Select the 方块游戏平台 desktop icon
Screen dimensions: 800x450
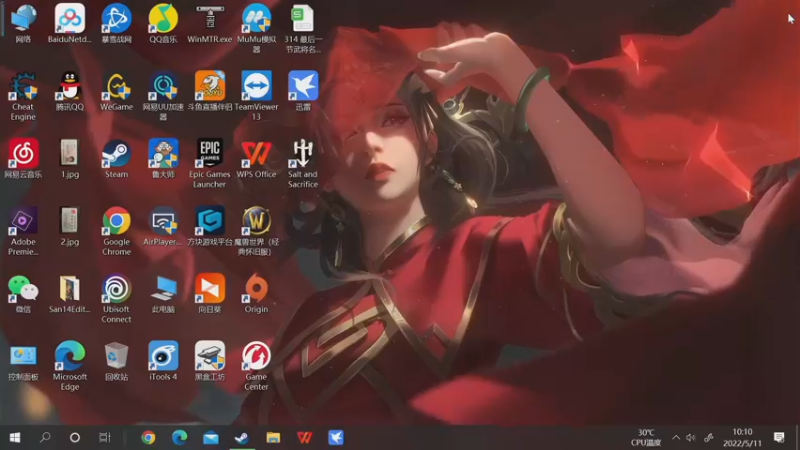[210, 226]
